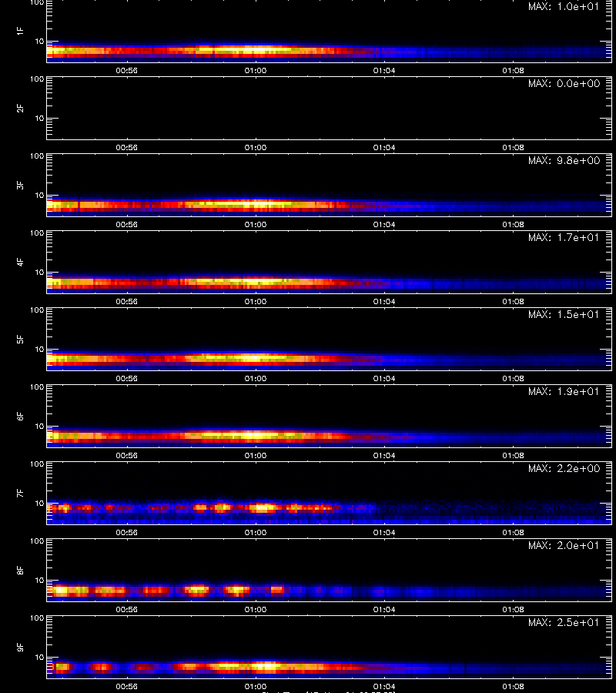The width and height of the screenshot is (616, 693).
Task: Click the empty 2F spectrogram plot area
Action: tap(330, 109)
